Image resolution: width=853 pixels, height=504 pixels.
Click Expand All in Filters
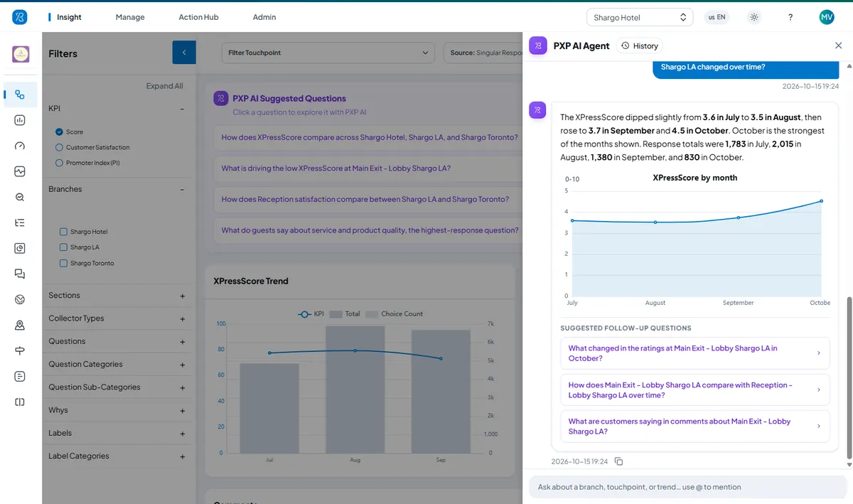(164, 86)
